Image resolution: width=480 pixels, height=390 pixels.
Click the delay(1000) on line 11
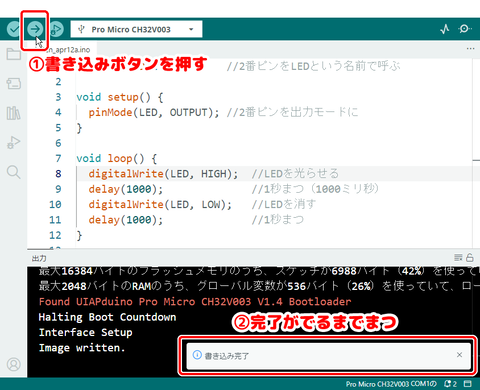126,220
